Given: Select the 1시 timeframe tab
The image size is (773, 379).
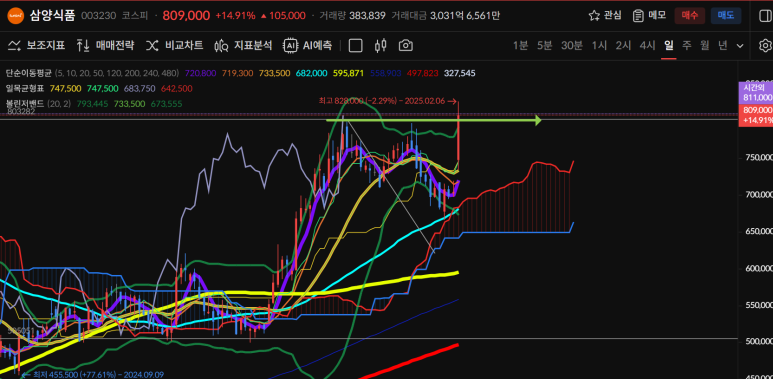Looking at the screenshot, I should [x=599, y=46].
